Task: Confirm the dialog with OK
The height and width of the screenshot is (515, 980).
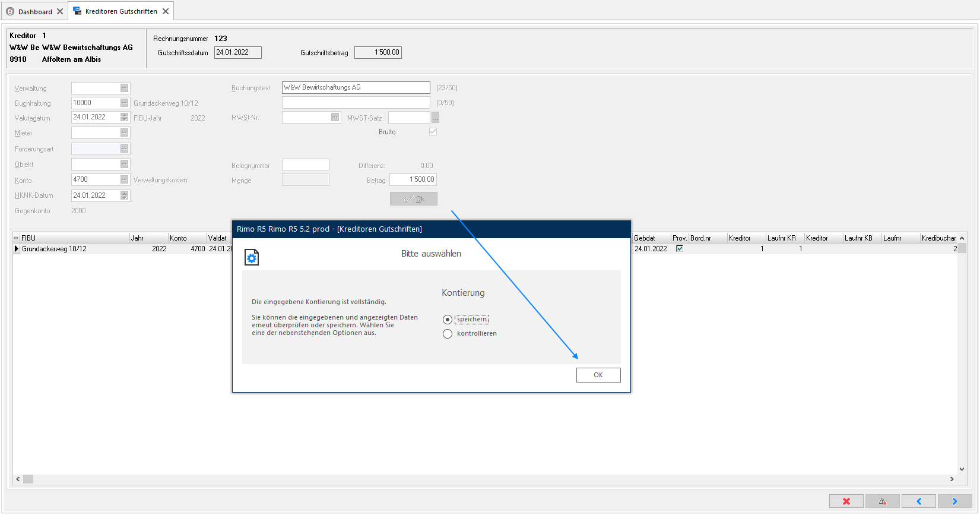Action: 598,375
